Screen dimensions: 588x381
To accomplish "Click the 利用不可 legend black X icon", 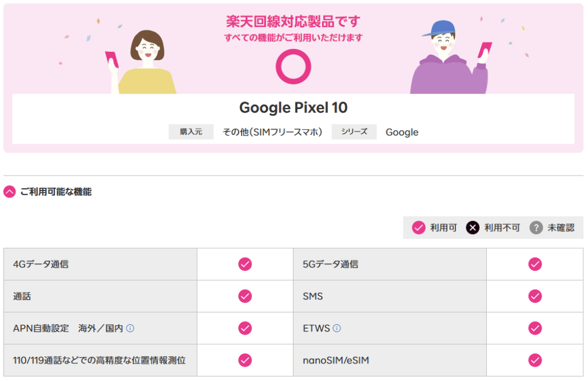I will 473,228.
